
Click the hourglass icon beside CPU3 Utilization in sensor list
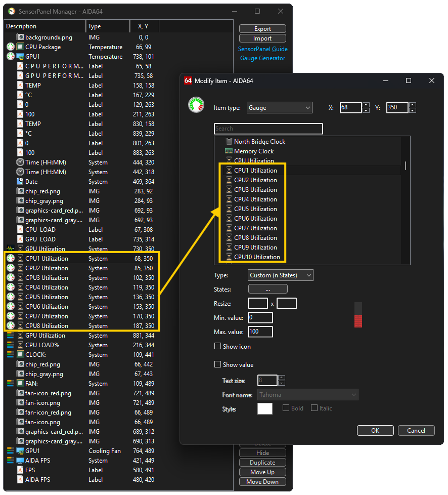click(229, 190)
